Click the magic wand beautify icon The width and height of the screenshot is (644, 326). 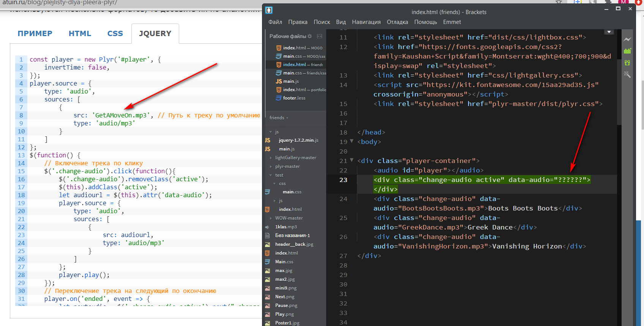point(627,74)
